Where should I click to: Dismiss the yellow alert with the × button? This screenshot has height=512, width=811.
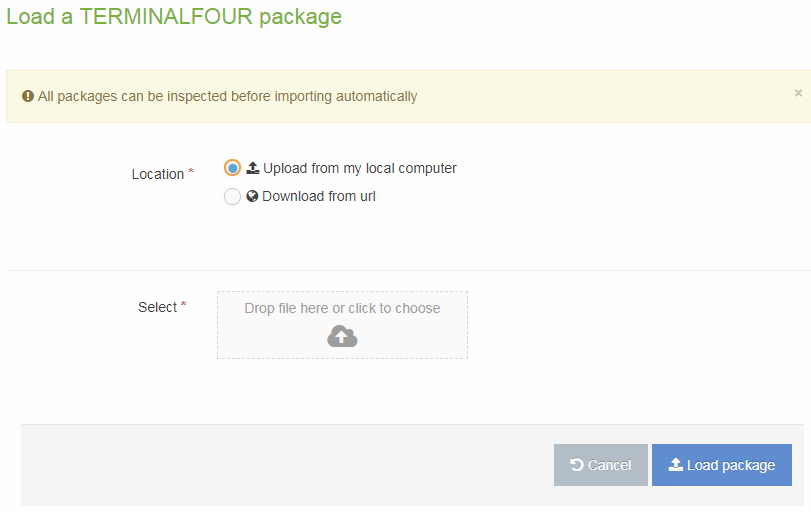coord(798,93)
